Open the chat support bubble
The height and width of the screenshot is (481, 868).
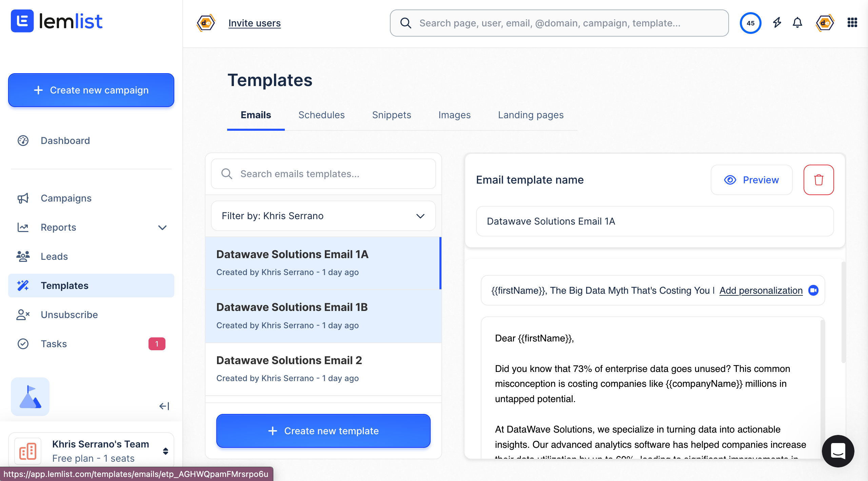click(838, 451)
